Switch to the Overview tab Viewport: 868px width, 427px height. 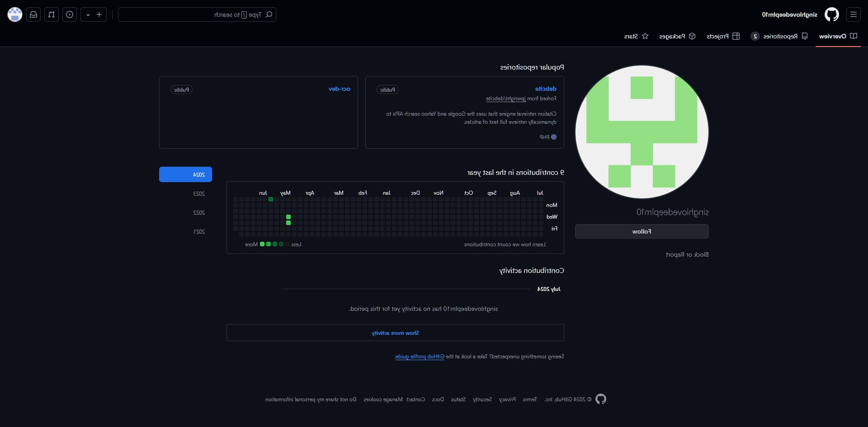click(838, 36)
